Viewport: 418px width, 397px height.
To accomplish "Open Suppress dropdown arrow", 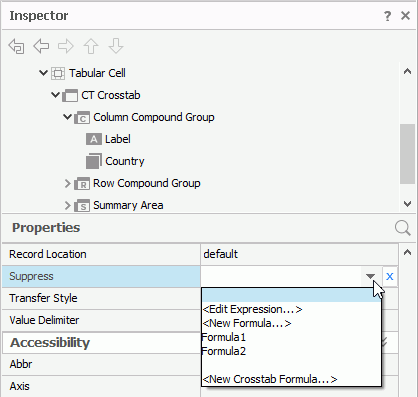I will click(x=370, y=276).
